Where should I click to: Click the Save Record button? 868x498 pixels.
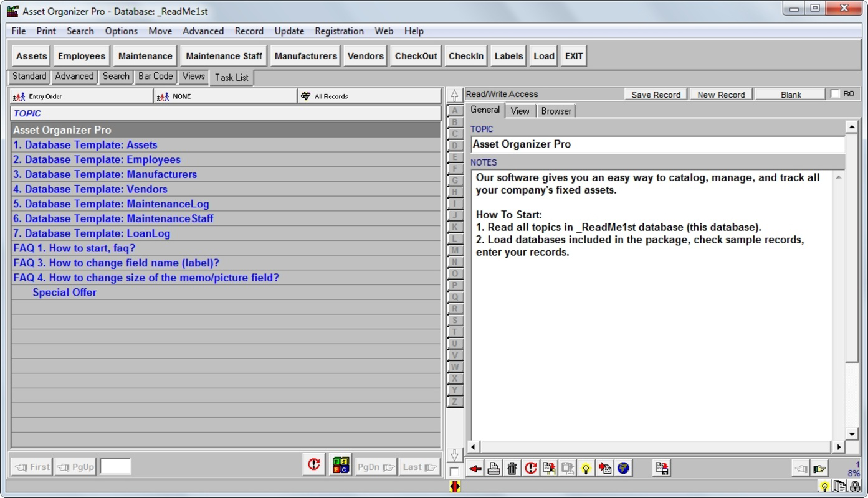pos(656,95)
